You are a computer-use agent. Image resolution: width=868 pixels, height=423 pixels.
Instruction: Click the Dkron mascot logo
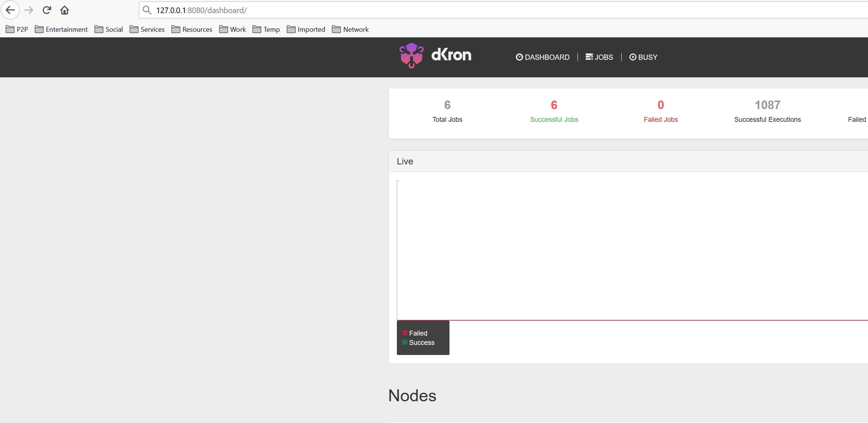tap(411, 56)
